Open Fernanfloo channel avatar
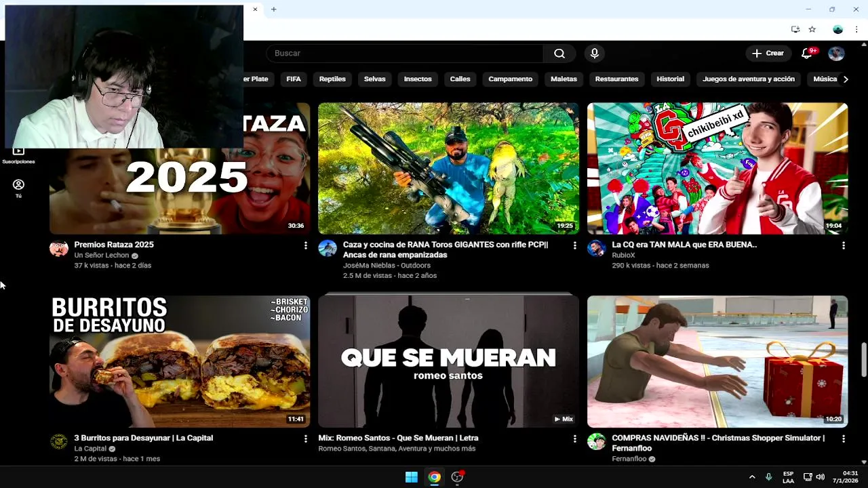 [x=596, y=442]
